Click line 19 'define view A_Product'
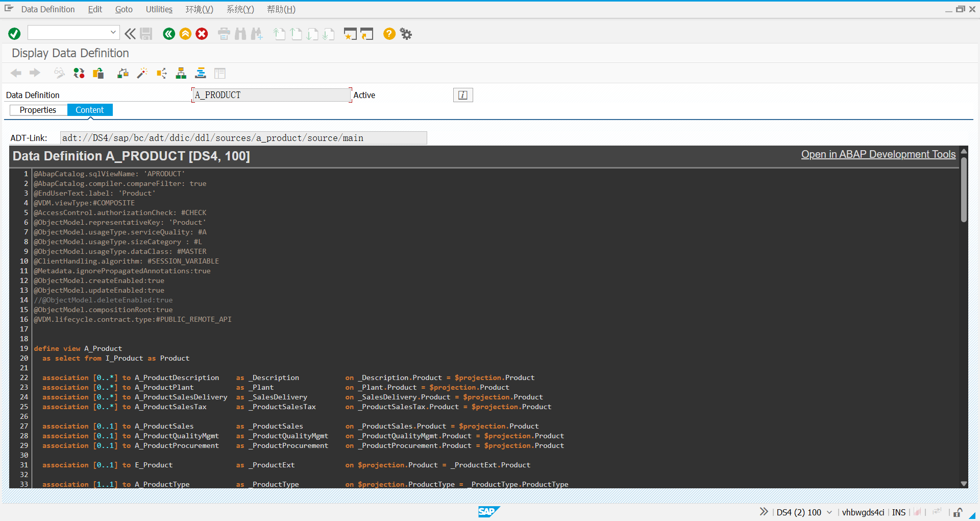Viewport: 980px width, 521px height. tap(78, 348)
